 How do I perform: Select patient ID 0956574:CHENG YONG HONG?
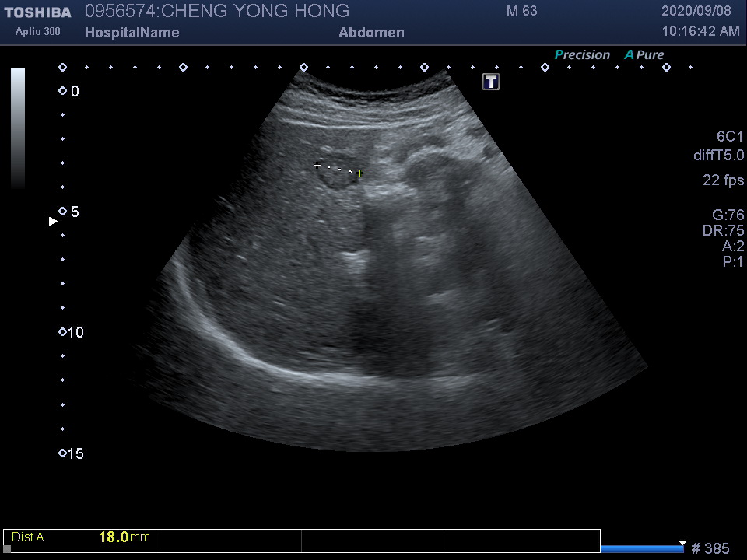coord(217,11)
